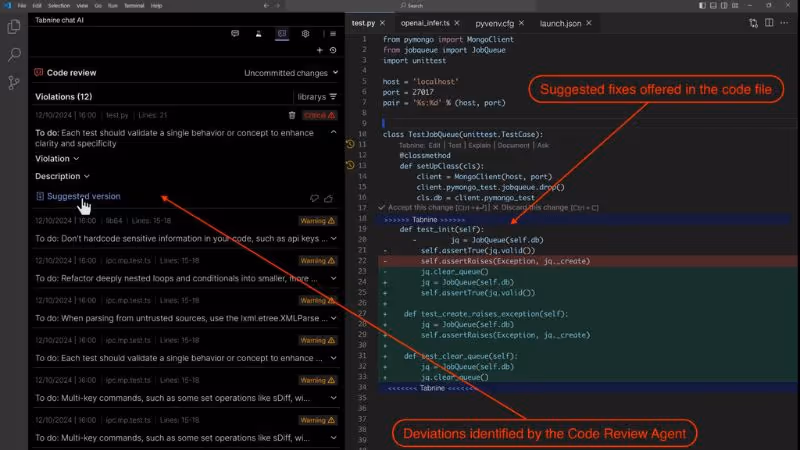This screenshot has width=800, height=450.
Task: Delete the test.py violation with trash icon
Action: (x=292, y=115)
